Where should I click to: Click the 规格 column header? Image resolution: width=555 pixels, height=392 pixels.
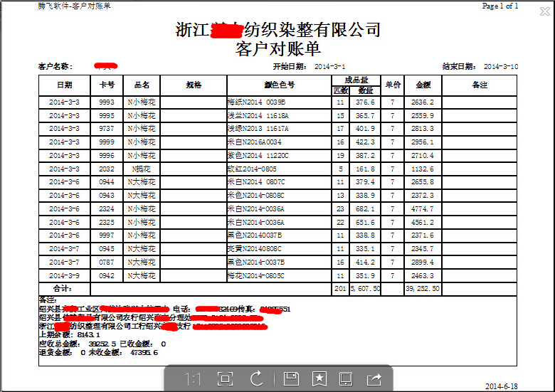click(x=194, y=85)
